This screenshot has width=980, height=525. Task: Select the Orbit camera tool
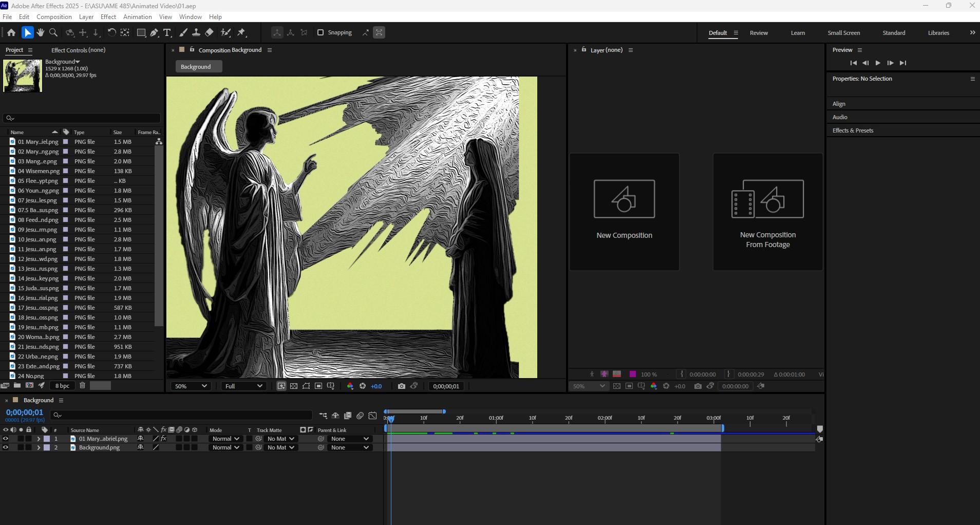pos(70,32)
